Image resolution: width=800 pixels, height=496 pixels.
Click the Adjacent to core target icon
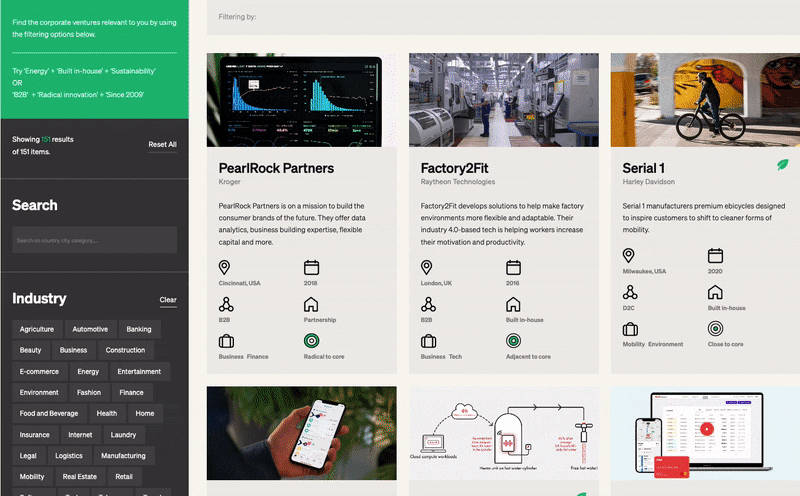pos(513,340)
